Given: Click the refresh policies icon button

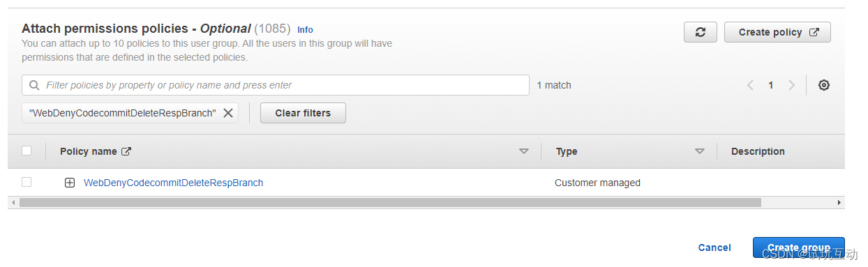Looking at the screenshot, I should 701,32.
